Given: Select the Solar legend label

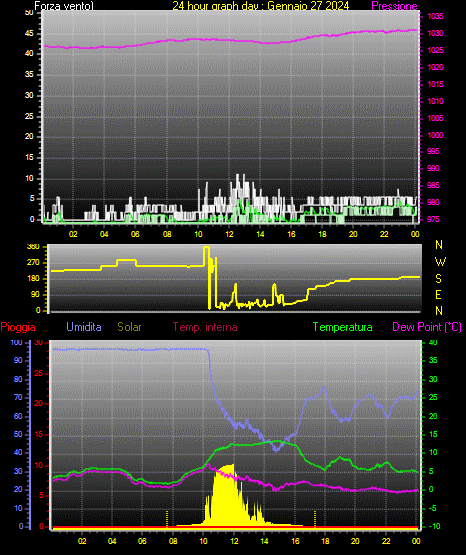Looking at the screenshot, I should [x=129, y=327].
